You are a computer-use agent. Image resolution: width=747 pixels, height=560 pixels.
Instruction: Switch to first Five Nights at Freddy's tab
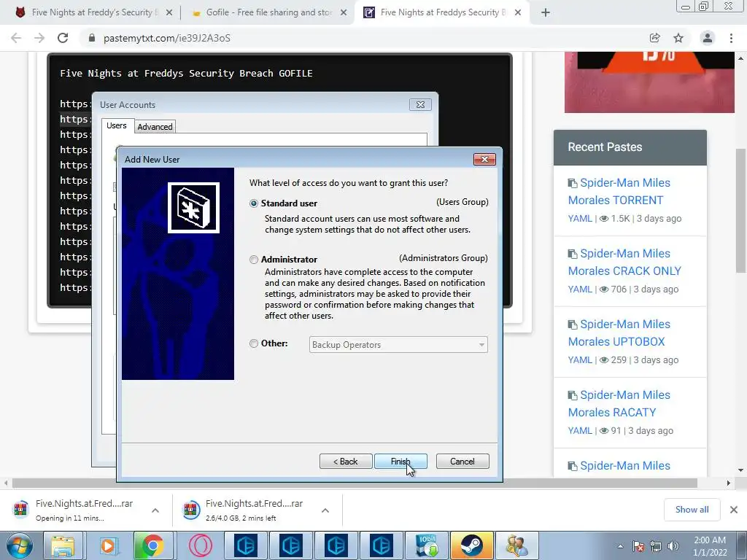point(94,12)
